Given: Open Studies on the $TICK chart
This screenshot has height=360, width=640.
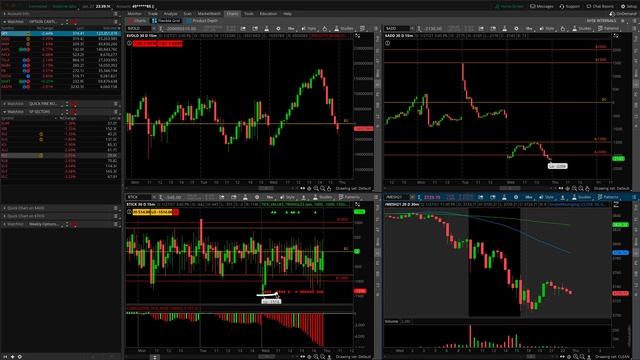Looking at the screenshot, I should click(x=323, y=197).
